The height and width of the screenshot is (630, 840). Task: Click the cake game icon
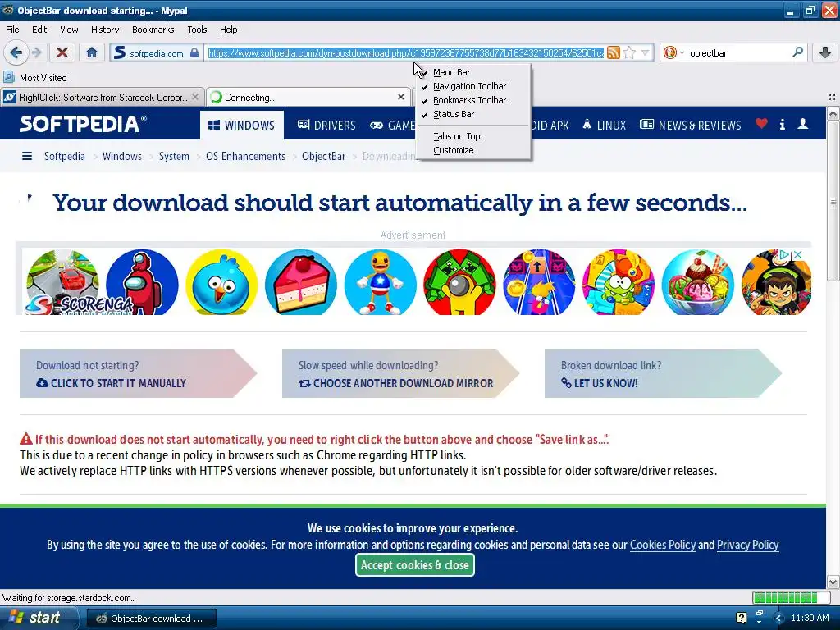(x=300, y=282)
